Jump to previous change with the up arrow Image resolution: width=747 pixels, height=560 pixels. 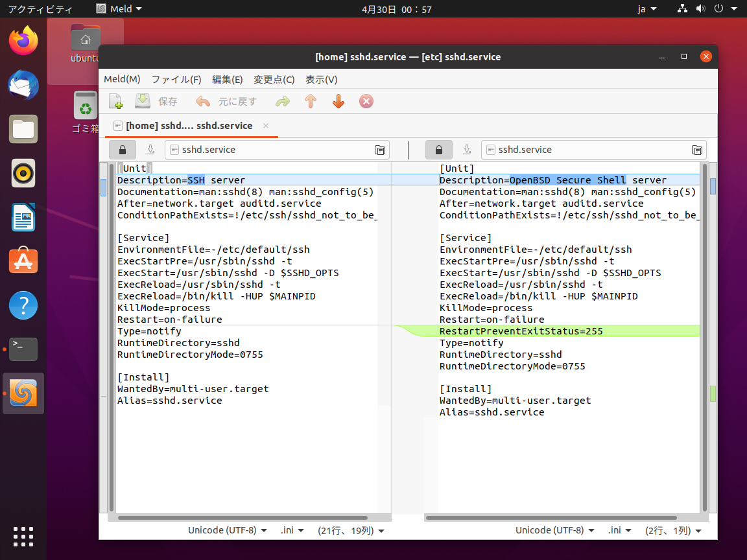click(x=310, y=101)
